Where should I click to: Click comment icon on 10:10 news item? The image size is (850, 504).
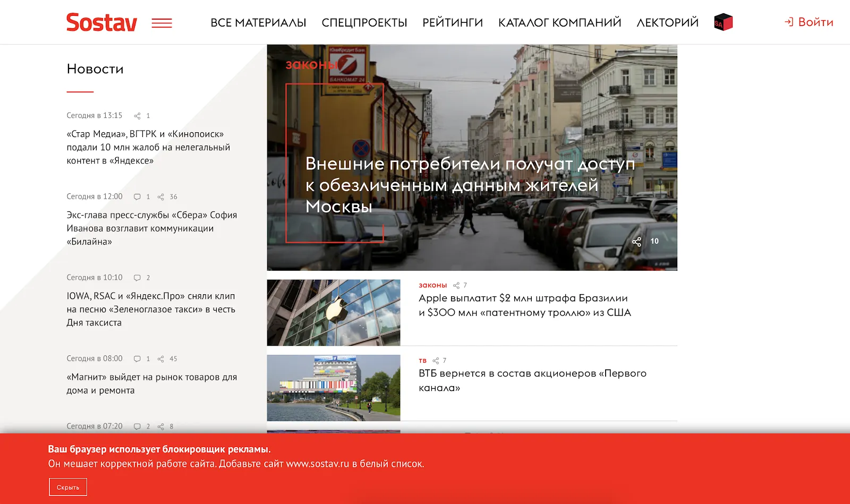point(137,278)
